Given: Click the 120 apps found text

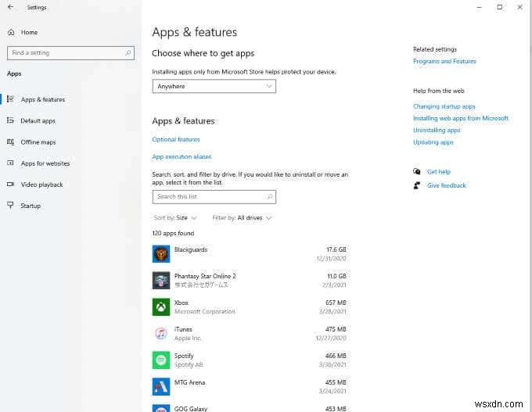Looking at the screenshot, I should click(173, 233).
